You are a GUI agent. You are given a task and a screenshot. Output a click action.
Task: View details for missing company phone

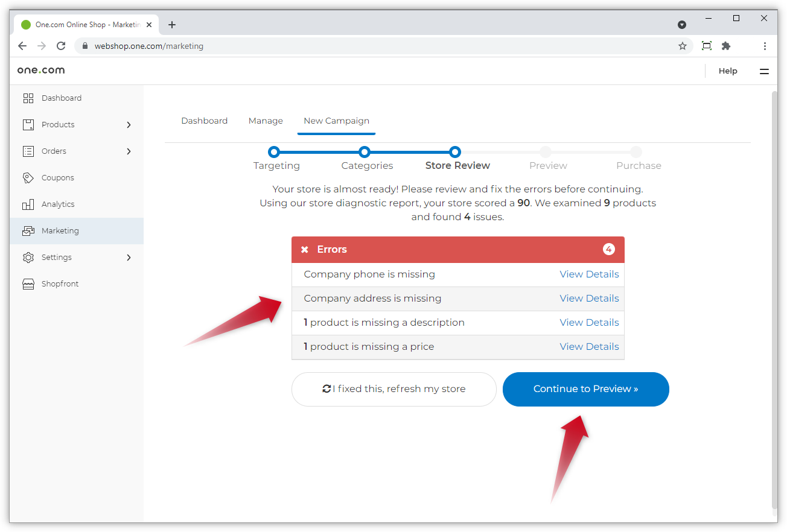point(589,274)
